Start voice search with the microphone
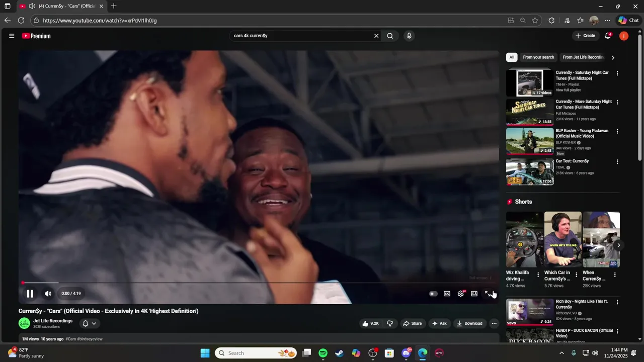The height and width of the screenshot is (362, 644). pos(409,36)
